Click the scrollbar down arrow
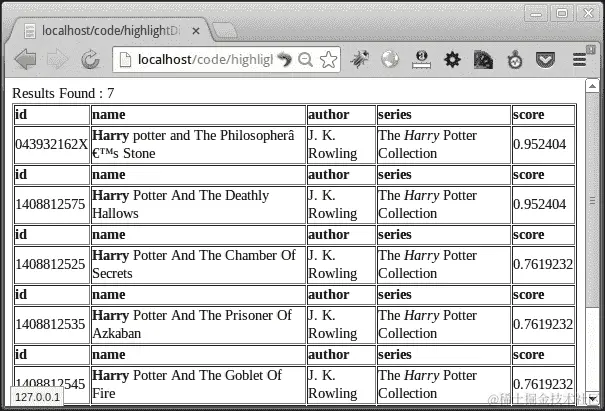Image resolution: width=605 pixels, height=411 pixels. [592, 398]
